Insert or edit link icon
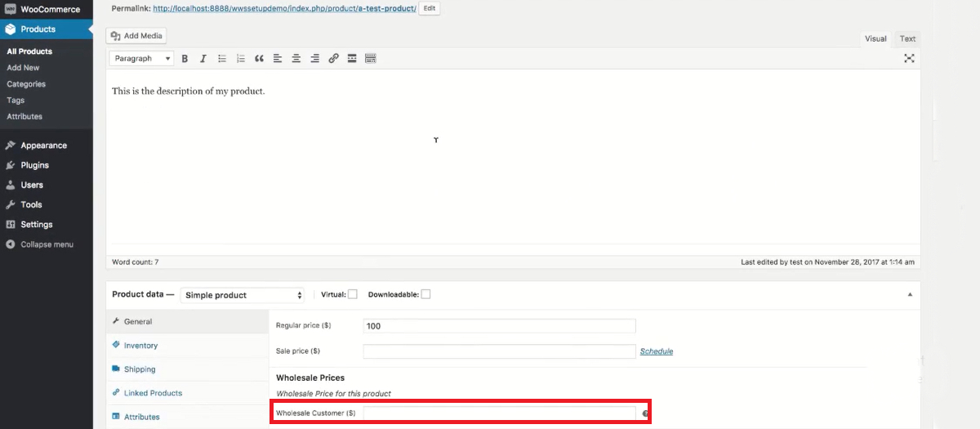980x429 pixels. coord(333,59)
